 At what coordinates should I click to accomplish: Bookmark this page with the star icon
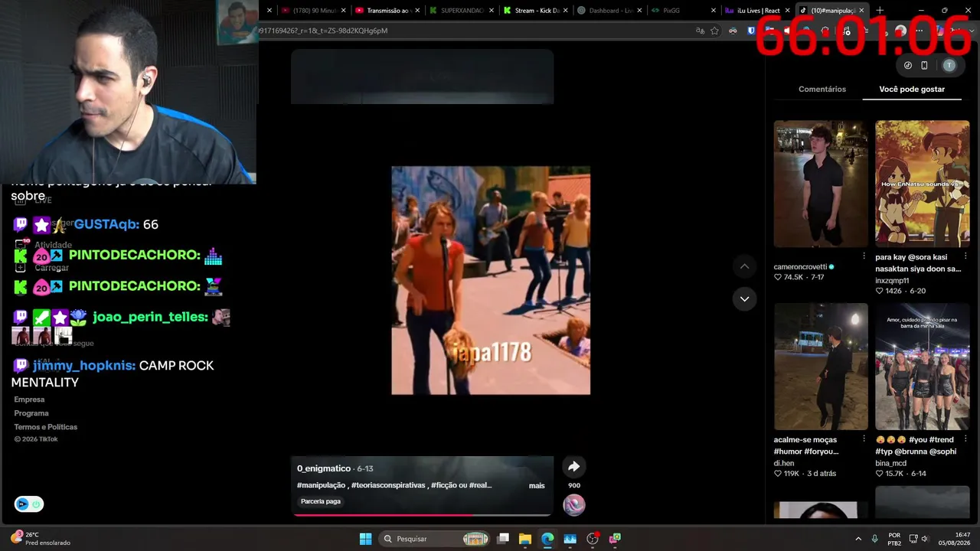click(714, 31)
